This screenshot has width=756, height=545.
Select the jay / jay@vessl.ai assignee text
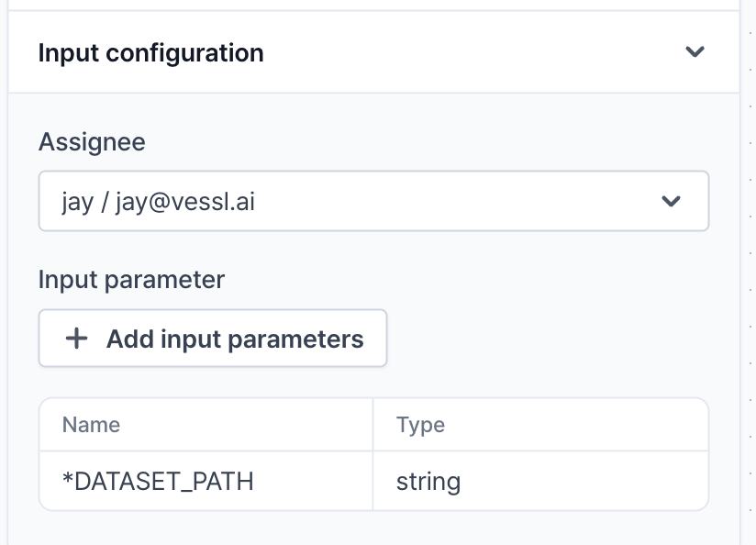coord(158,201)
